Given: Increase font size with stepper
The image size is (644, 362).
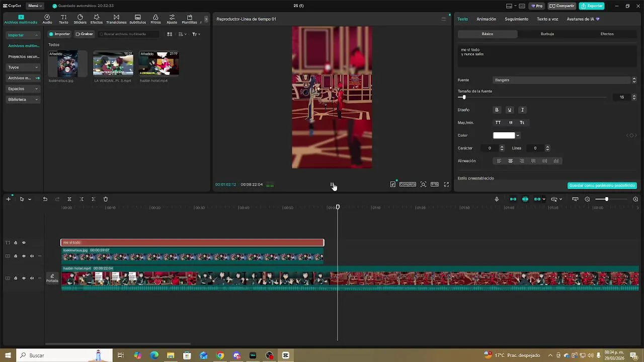Looking at the screenshot, I should 634,96.
